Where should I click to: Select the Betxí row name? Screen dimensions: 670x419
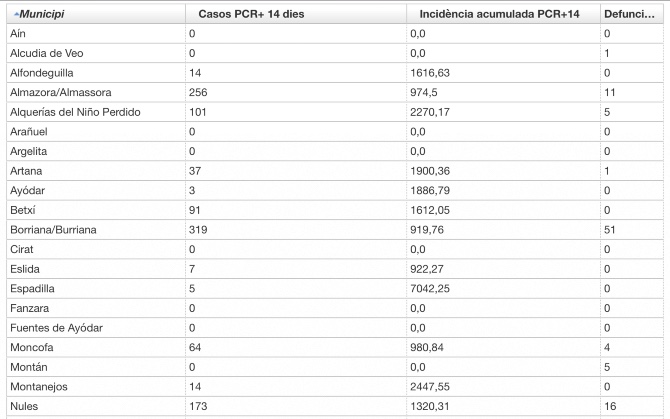[24, 209]
